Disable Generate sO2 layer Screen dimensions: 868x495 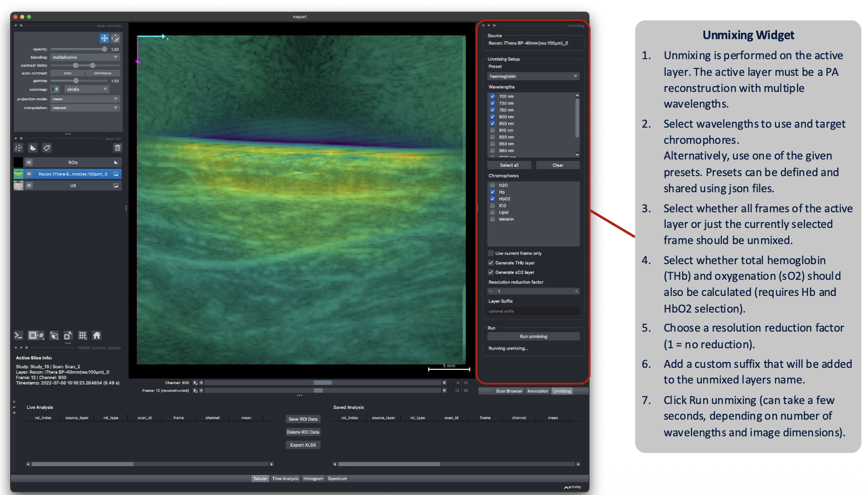click(x=491, y=272)
